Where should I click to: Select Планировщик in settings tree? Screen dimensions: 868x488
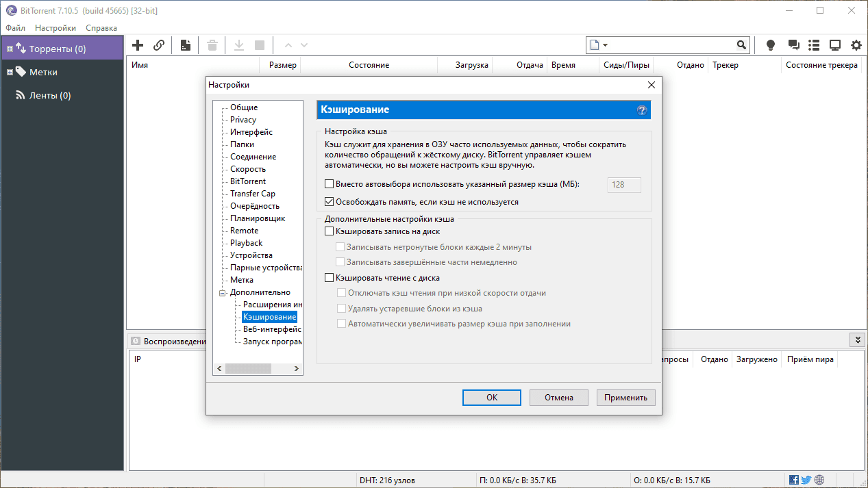tap(258, 218)
